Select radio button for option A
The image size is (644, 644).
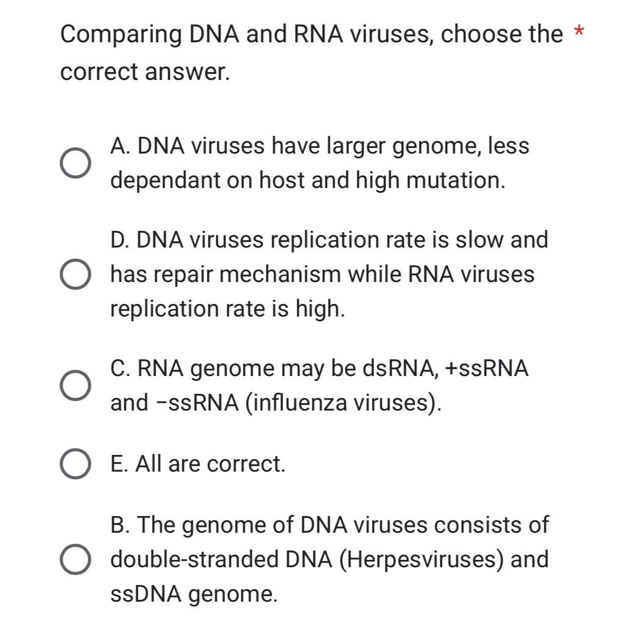[x=75, y=163]
